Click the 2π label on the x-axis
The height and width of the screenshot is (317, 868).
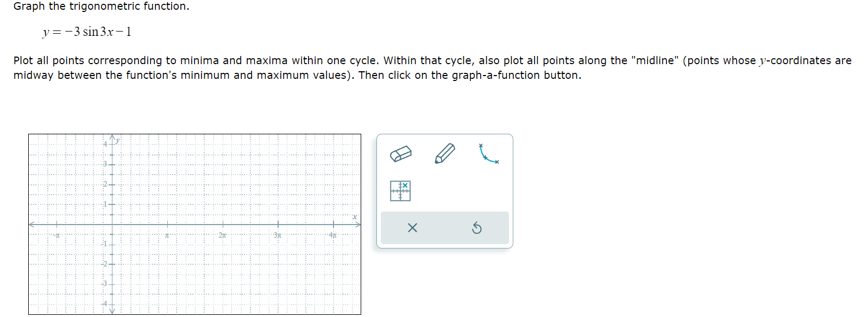221,235
